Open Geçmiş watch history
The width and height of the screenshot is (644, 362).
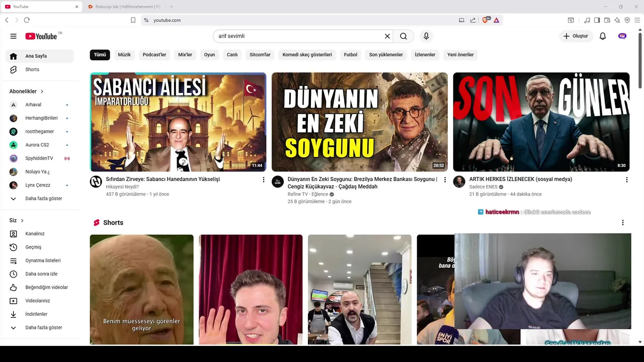click(x=40, y=247)
